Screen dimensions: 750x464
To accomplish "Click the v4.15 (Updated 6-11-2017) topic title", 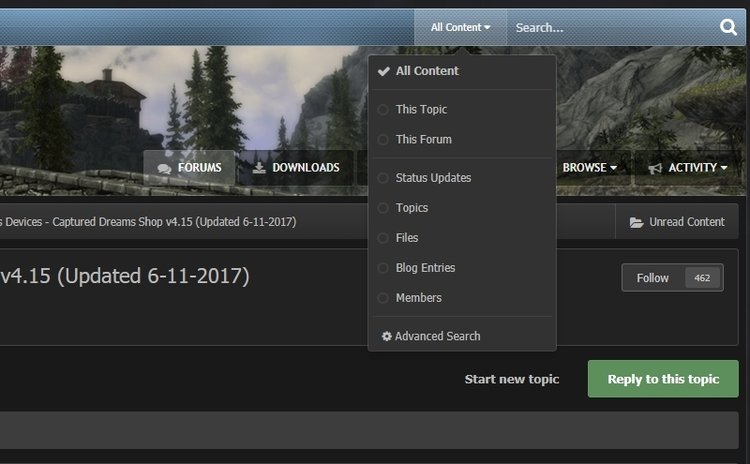I will [125, 276].
